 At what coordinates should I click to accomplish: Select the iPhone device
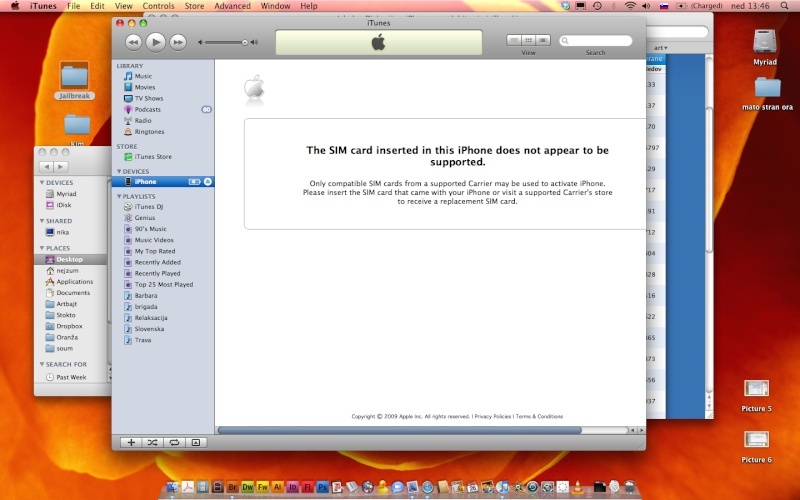click(x=163, y=182)
